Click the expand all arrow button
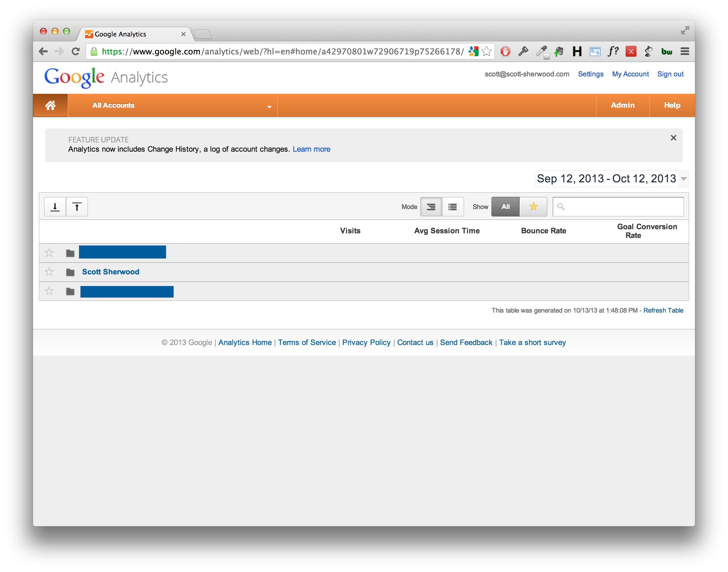728x572 pixels. (55, 207)
